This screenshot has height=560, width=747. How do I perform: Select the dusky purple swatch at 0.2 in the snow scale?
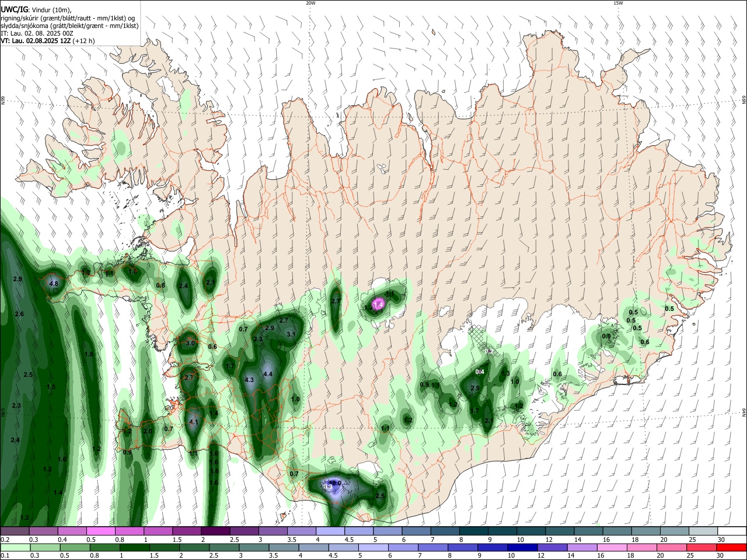[x=15, y=531]
